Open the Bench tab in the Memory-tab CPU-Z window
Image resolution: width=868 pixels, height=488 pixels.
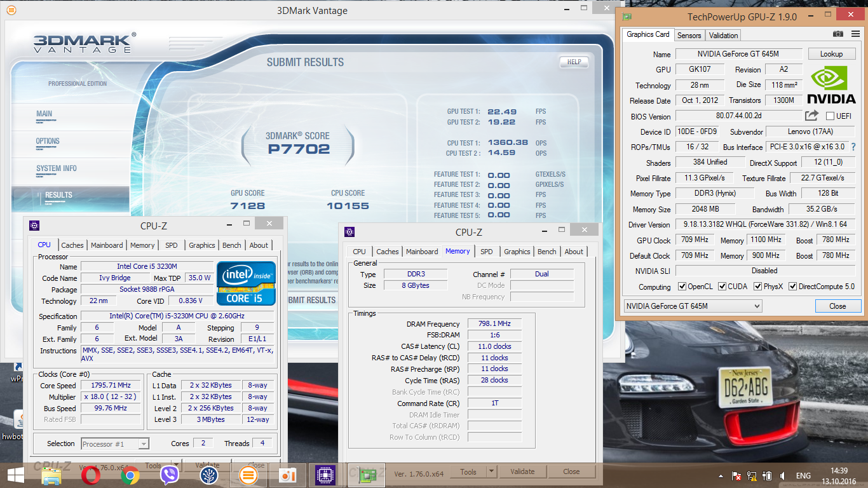[546, 252]
